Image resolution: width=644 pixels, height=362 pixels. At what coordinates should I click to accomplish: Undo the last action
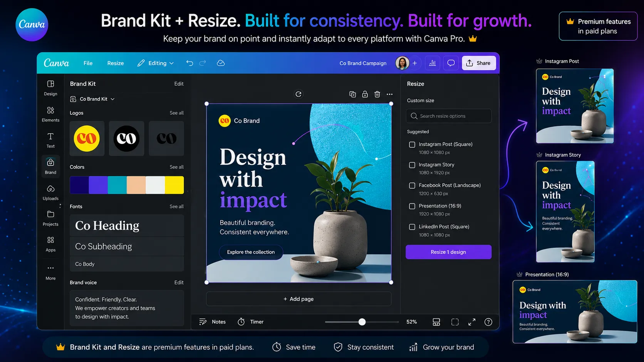pos(190,63)
